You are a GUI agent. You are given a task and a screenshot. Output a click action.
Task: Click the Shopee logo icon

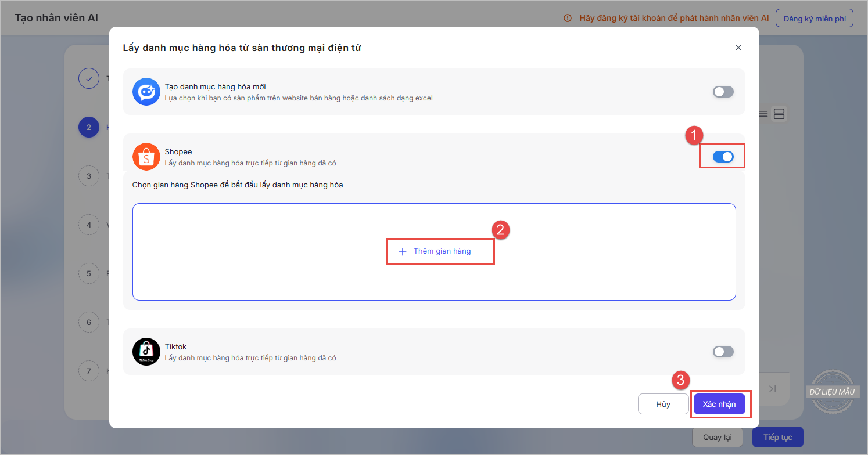pos(146,157)
